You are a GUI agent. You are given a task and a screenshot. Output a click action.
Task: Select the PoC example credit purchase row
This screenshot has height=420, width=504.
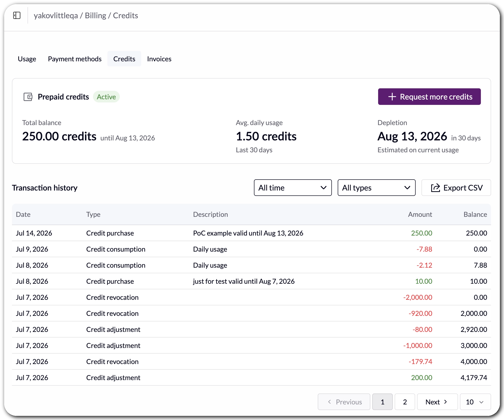tap(251, 233)
